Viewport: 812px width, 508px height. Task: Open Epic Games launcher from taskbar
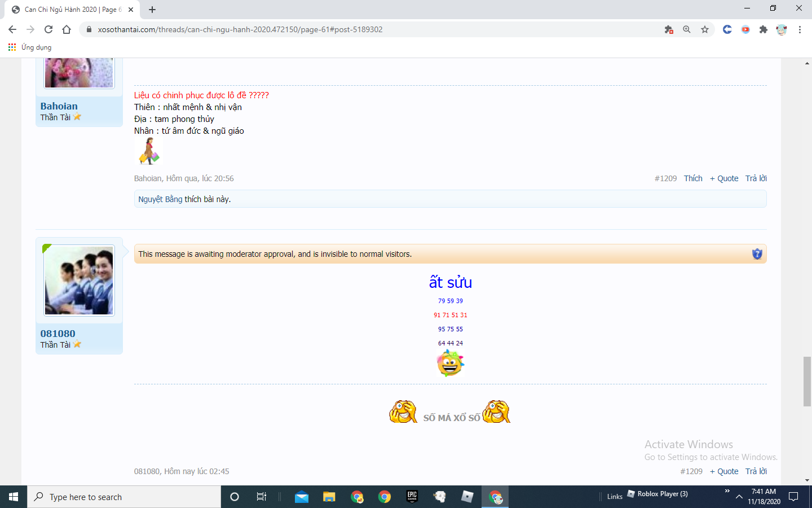(x=412, y=497)
